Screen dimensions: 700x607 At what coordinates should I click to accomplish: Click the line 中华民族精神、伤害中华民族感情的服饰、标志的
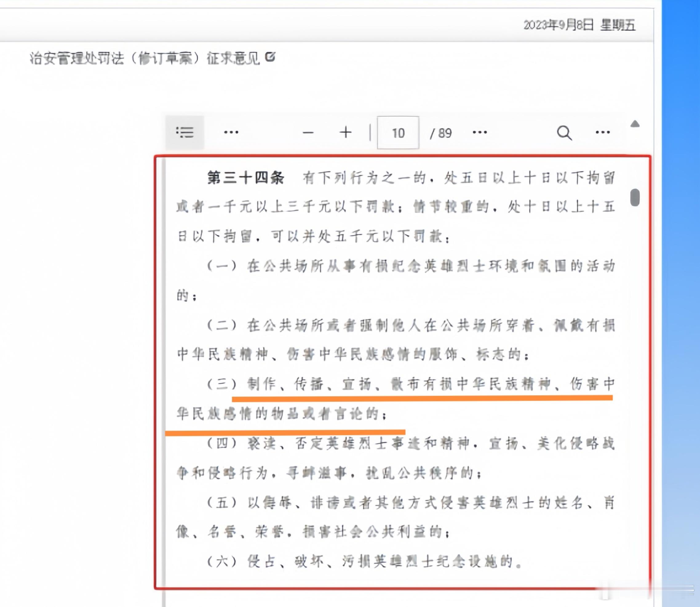[353, 354]
